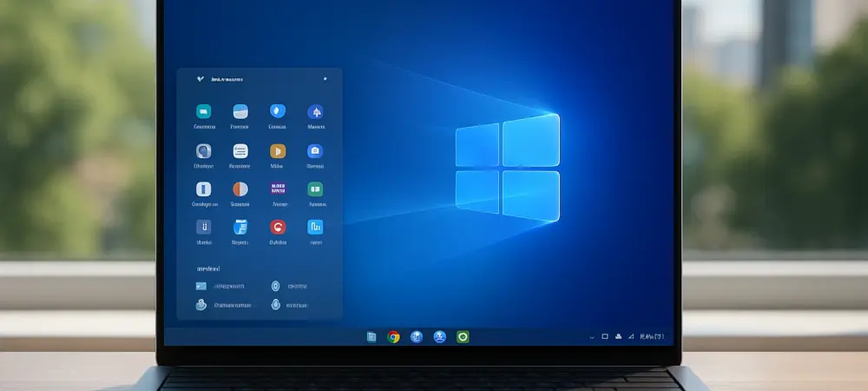Viewport: 868px width, 391px height.
Task: Click the envelope item in the lower list
Action: [201, 286]
